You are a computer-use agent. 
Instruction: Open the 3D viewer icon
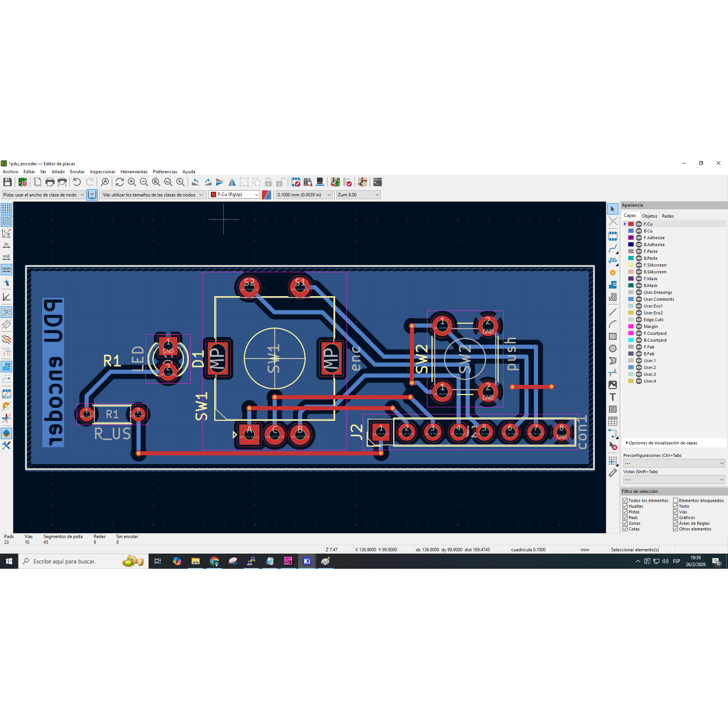coord(320,182)
